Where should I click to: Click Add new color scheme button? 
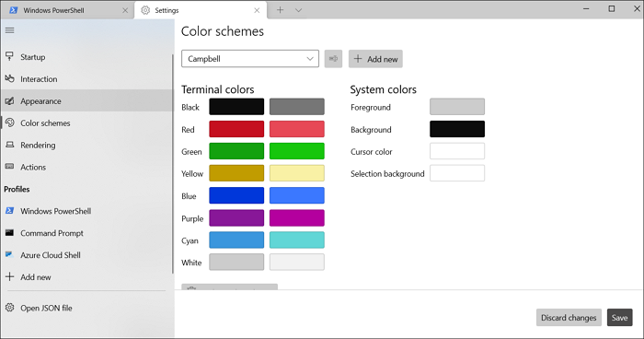click(x=375, y=59)
